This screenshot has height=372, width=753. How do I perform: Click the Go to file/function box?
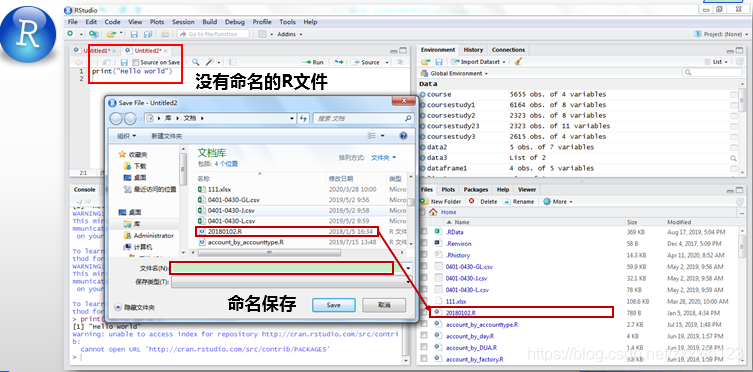coord(213,34)
